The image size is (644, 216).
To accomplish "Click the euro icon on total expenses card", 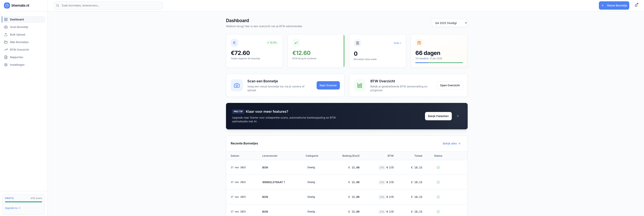I will pyautogui.click(x=234, y=43).
